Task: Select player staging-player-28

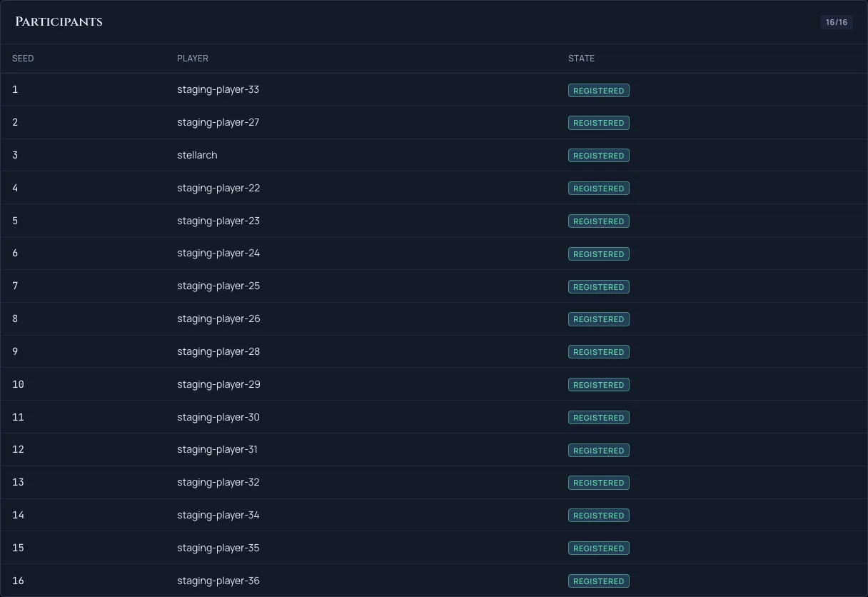Action: [x=218, y=352]
